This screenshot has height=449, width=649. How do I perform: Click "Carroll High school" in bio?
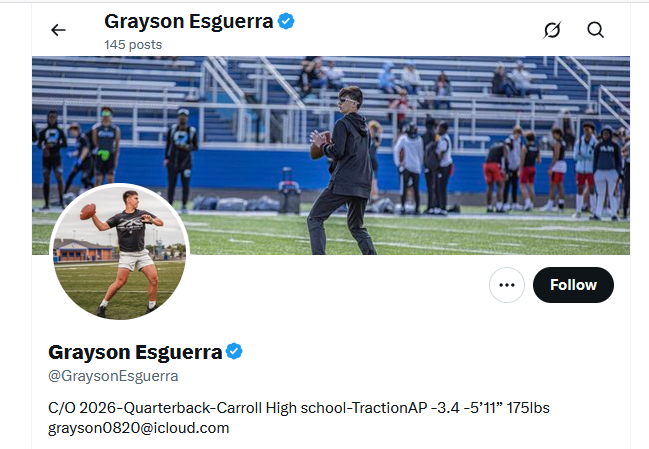click(266, 408)
